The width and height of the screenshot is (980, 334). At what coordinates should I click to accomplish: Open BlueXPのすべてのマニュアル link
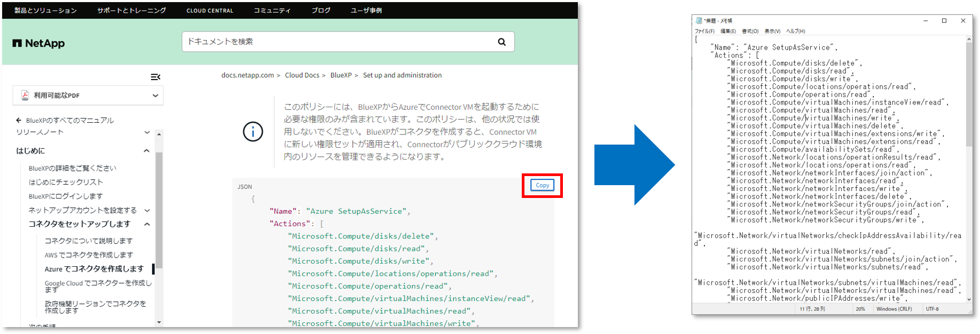(70, 121)
